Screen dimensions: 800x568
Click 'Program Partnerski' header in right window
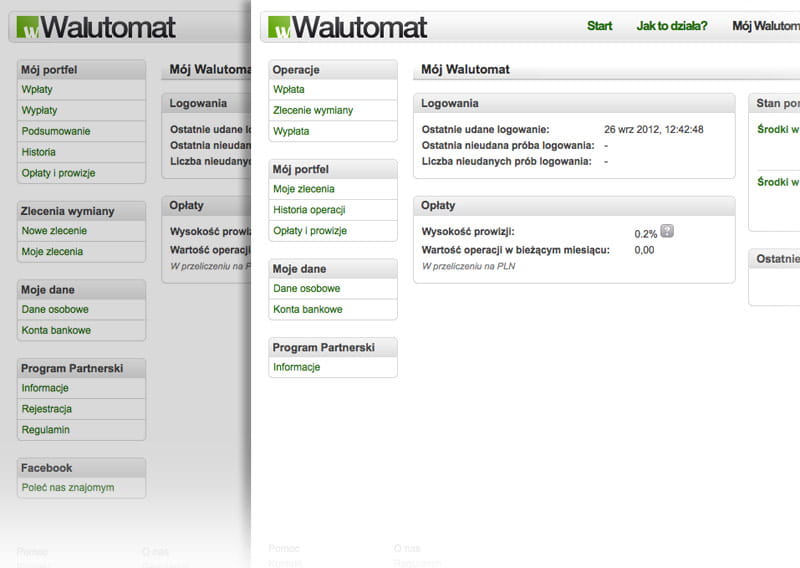click(x=333, y=348)
